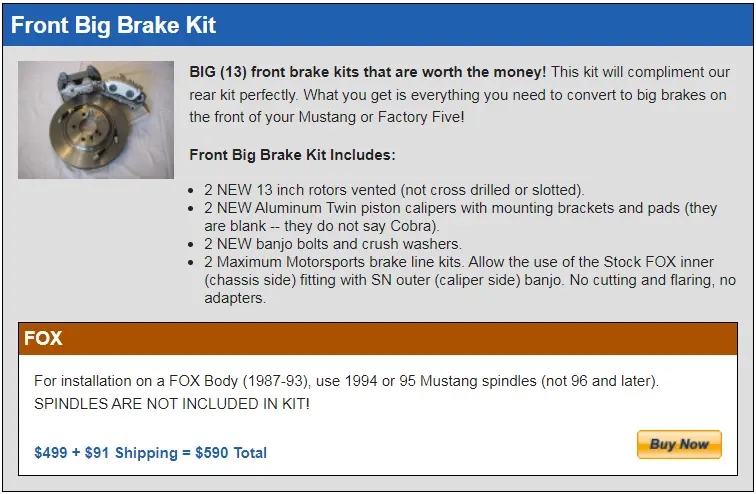Select the FOX section header
The image size is (756, 494).
coord(378,338)
